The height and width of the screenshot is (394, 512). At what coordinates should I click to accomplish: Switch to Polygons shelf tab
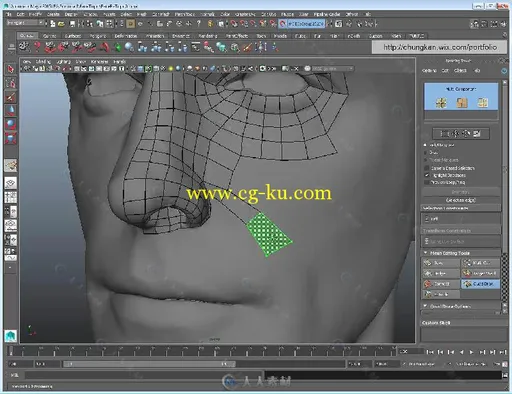click(97, 36)
